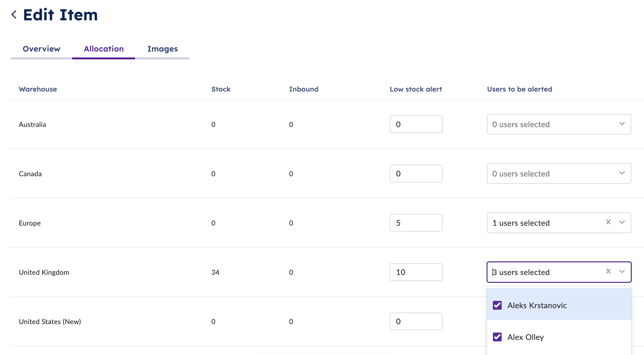The image size is (644, 355).
Task: Switch to the Overview tab
Action: pos(41,49)
